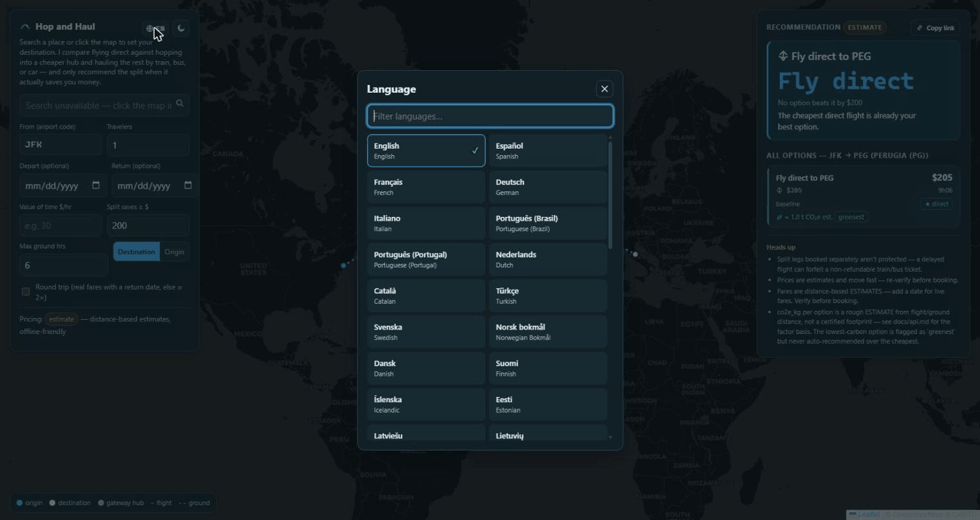This screenshot has width=980, height=520.
Task: Click the destination marker on the map
Action: pyautogui.click(x=635, y=254)
